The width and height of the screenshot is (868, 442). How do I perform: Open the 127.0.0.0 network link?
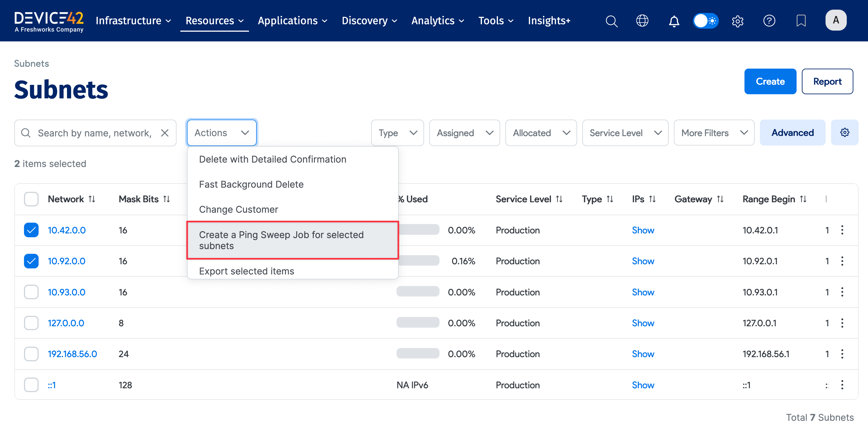pos(66,323)
